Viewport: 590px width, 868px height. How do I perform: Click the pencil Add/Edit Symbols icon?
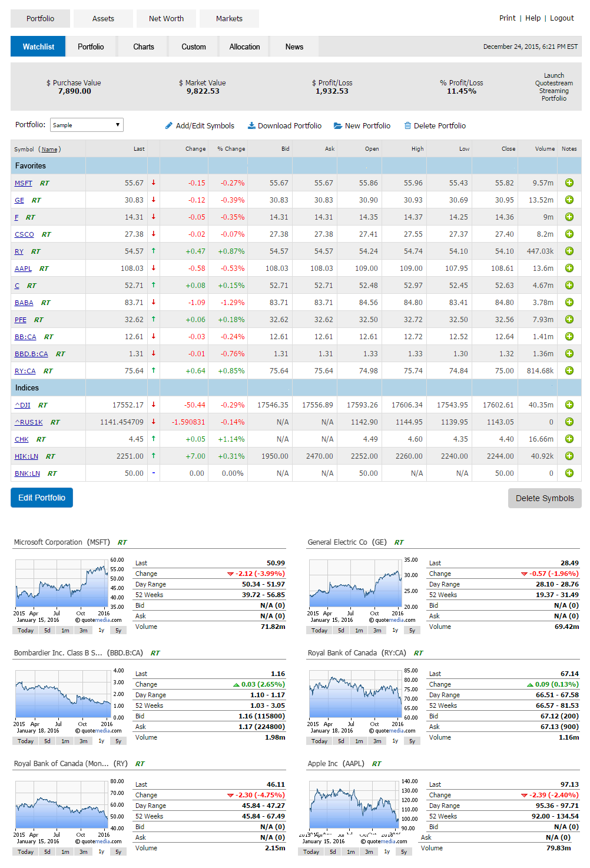[169, 126]
